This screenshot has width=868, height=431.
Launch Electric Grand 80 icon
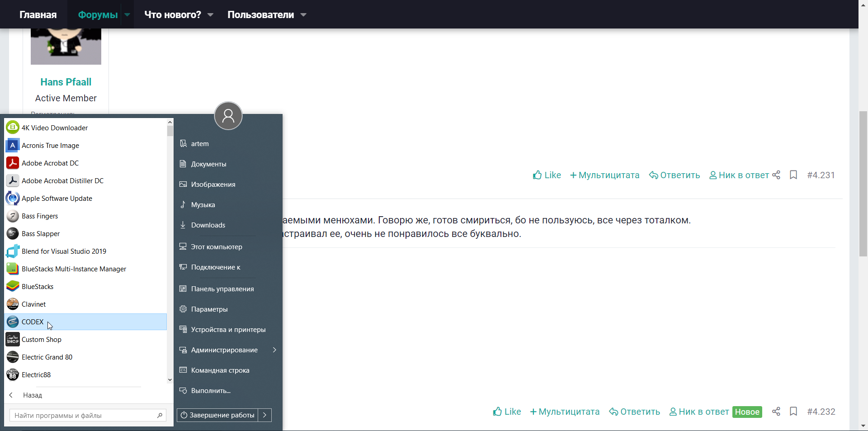[13, 357]
